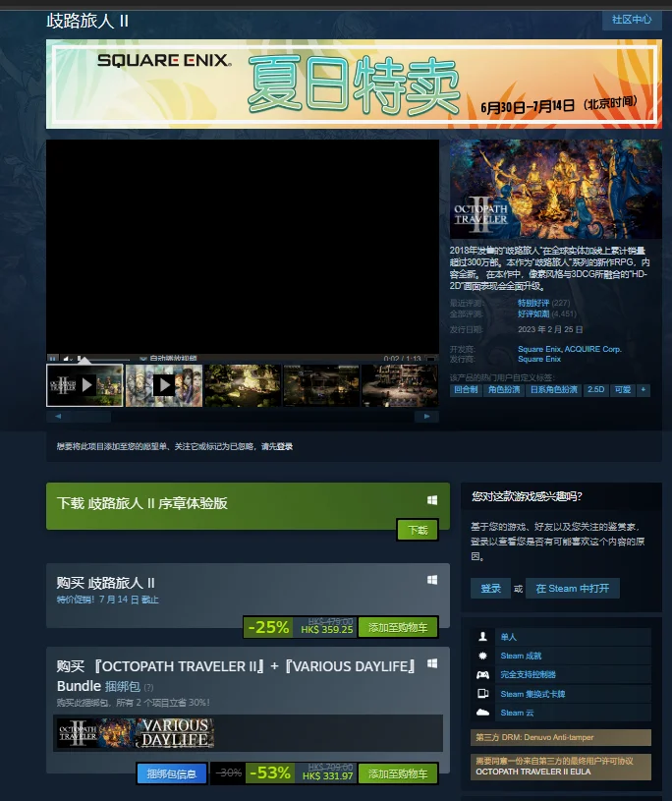Click 在 Steam 中打开 button
This screenshot has height=801, width=672.
coord(573,589)
